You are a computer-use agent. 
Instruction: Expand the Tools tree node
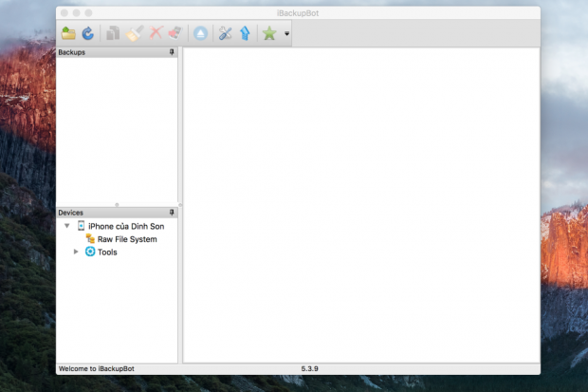[76, 252]
